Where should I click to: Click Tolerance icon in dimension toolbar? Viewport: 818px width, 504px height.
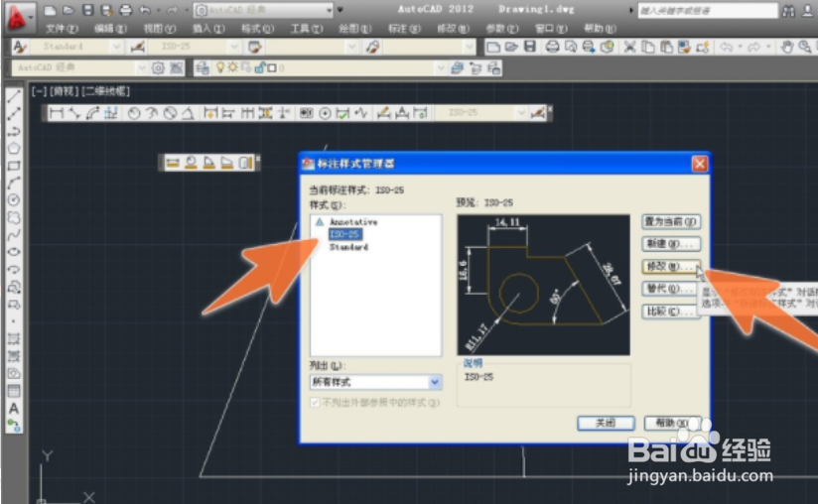[x=306, y=112]
